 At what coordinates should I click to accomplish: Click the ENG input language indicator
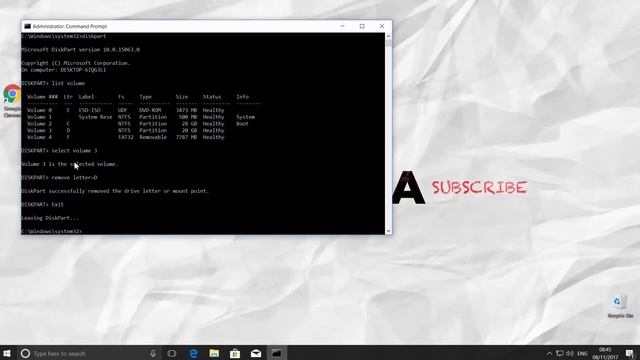(582, 353)
